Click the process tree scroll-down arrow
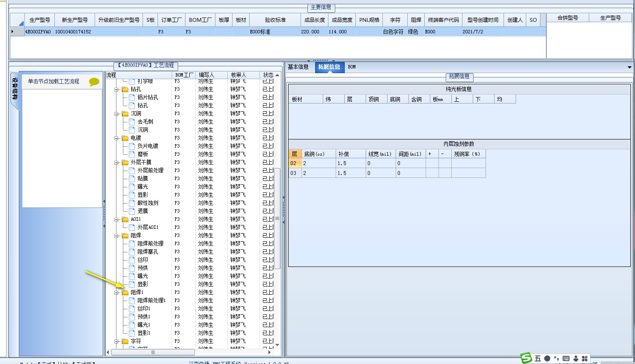Image resolution: width=635 pixels, height=364 pixels. click(x=277, y=345)
